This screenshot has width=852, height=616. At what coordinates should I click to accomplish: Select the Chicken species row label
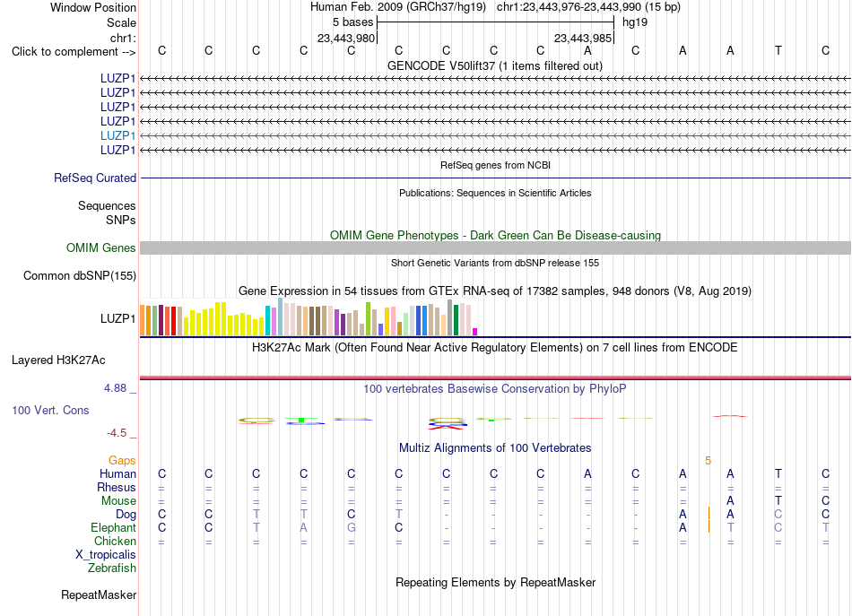[x=115, y=541]
